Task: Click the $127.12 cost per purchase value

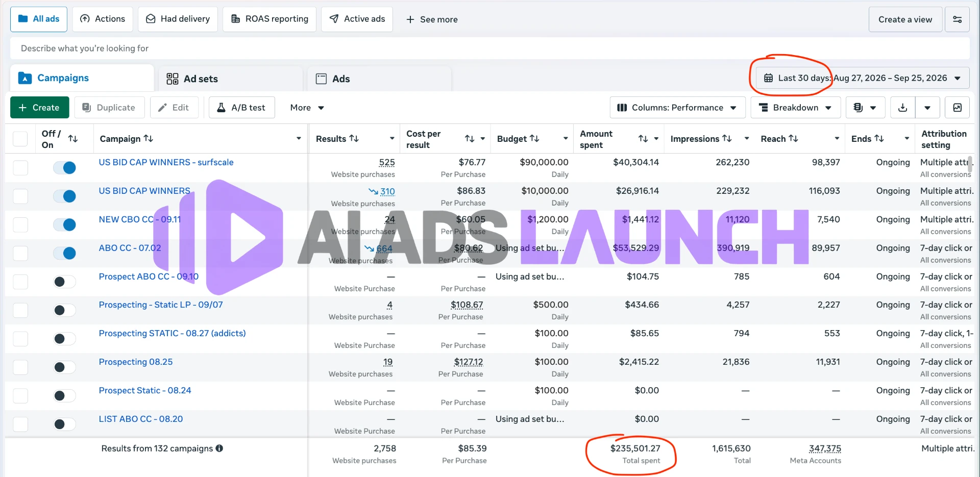Action: (x=468, y=362)
